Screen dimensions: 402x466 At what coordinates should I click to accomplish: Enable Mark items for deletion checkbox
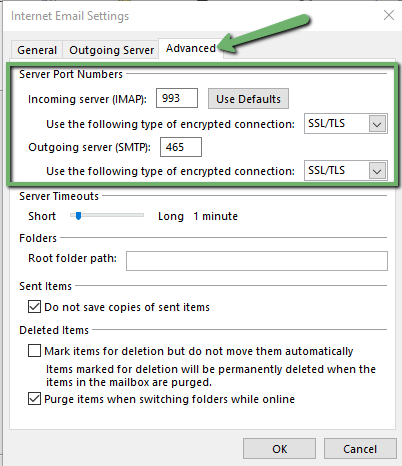tap(35, 351)
